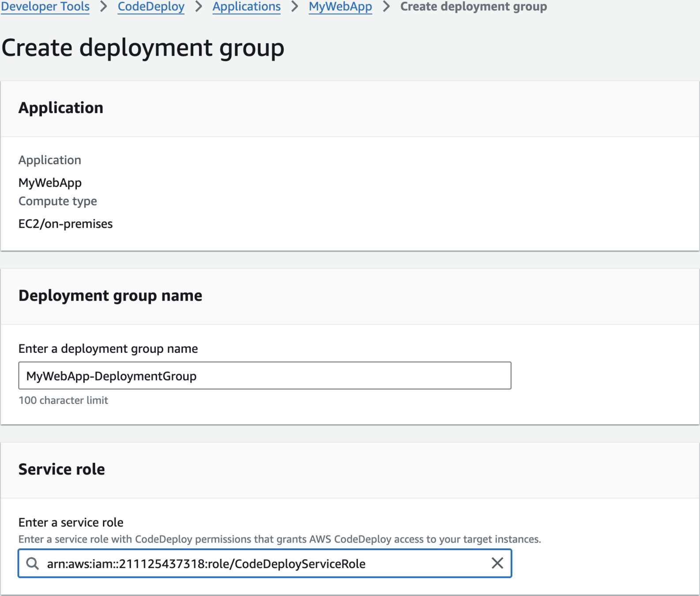
Task: Click the 'Create deployment group' page title
Action: (x=143, y=48)
